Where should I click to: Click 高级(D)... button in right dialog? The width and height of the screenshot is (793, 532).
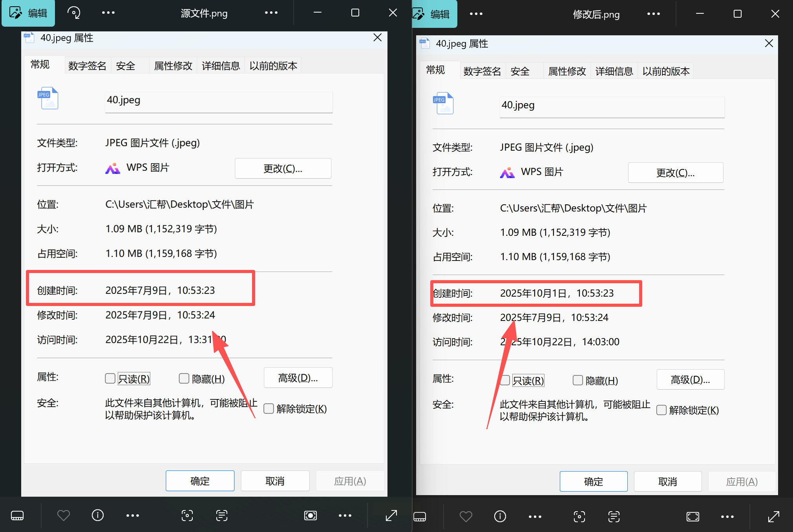point(690,379)
